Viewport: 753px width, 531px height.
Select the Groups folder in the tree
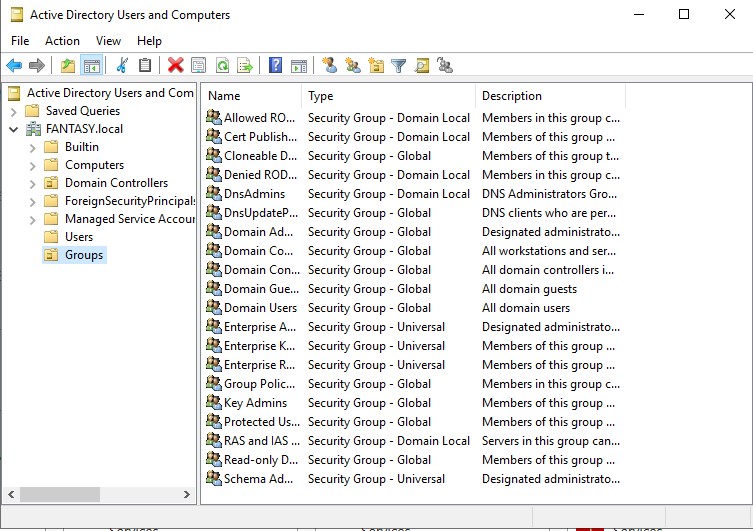tap(84, 255)
